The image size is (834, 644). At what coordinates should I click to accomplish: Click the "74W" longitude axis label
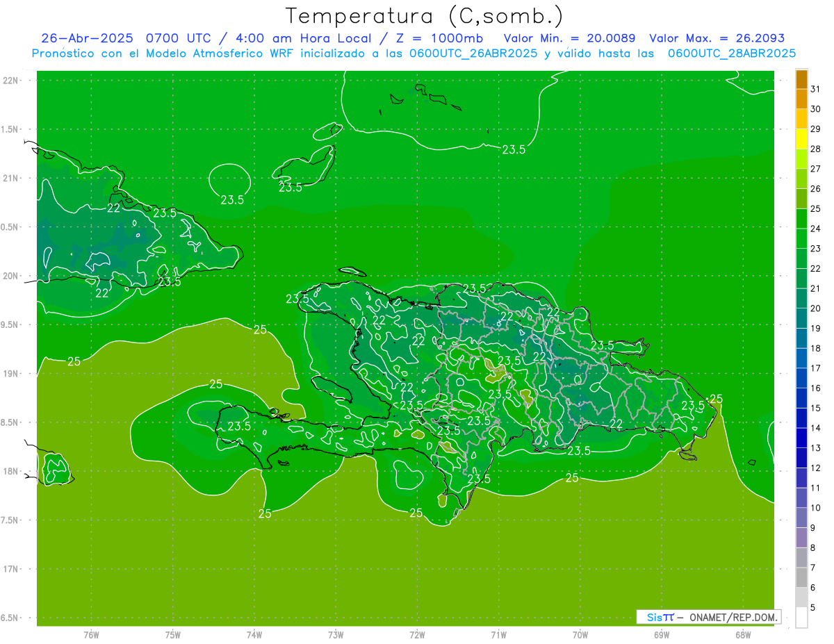254,634
